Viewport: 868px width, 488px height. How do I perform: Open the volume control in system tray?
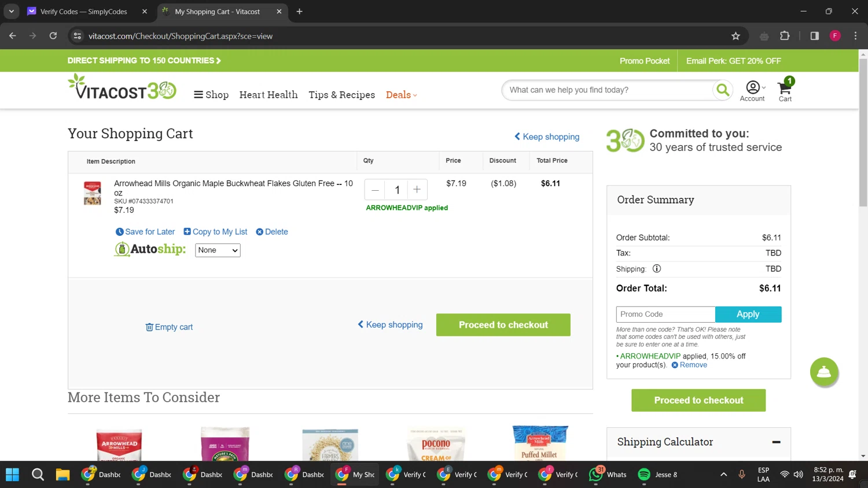coord(799,475)
